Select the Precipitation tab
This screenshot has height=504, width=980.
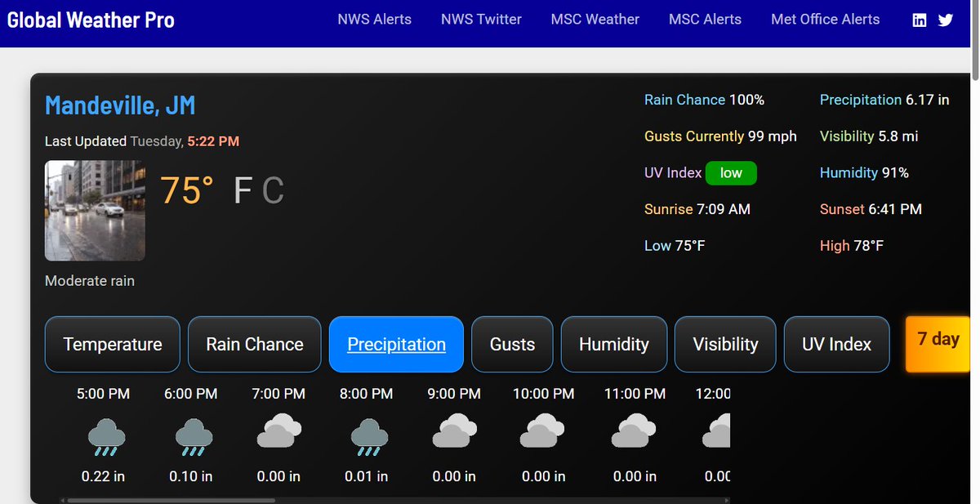point(396,345)
